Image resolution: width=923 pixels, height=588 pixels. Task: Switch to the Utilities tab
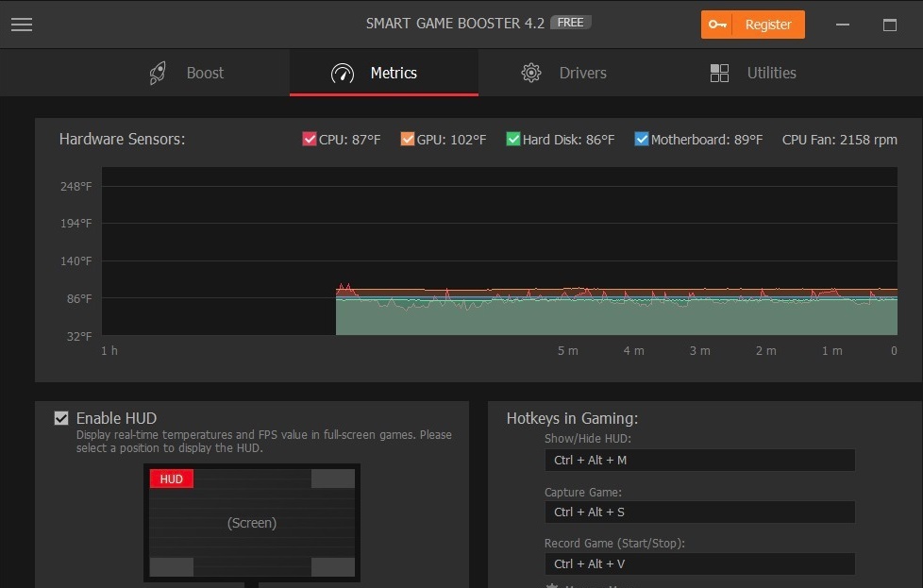(x=771, y=74)
